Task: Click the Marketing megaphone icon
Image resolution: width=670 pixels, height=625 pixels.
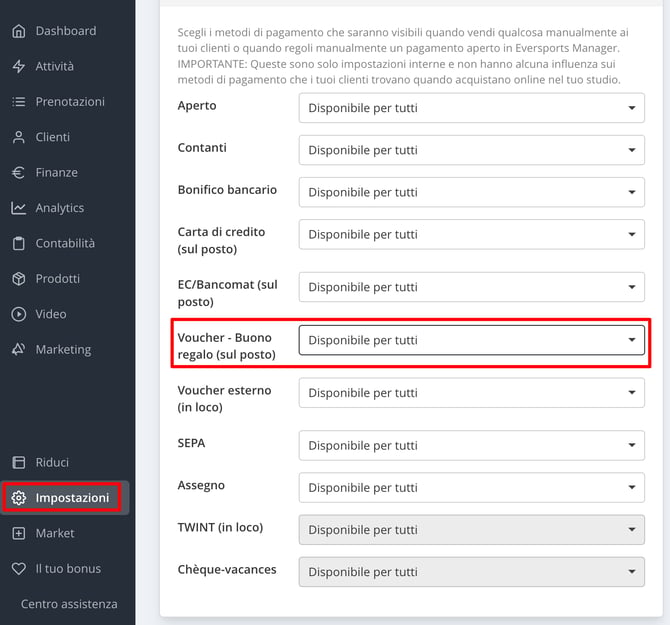Action: [18, 349]
